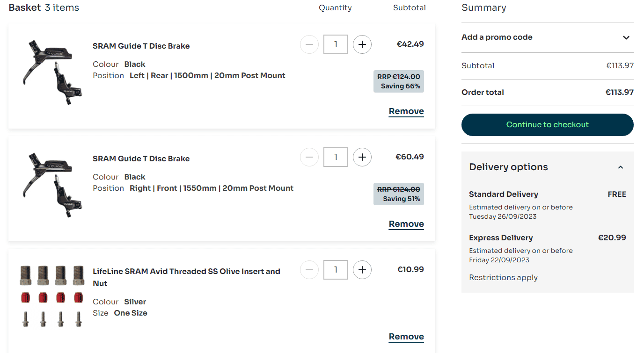
Task: Click quantity field of Right Front brake
Action: tap(336, 157)
